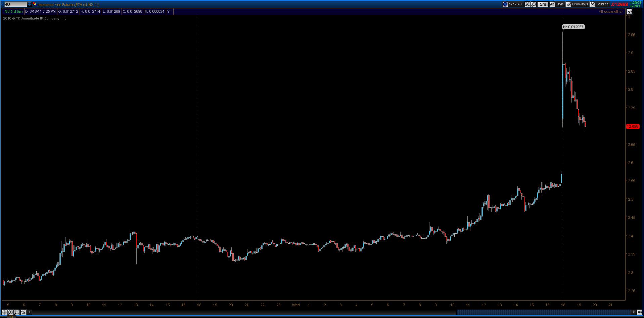Open the Drawings menu

[x=577, y=4]
